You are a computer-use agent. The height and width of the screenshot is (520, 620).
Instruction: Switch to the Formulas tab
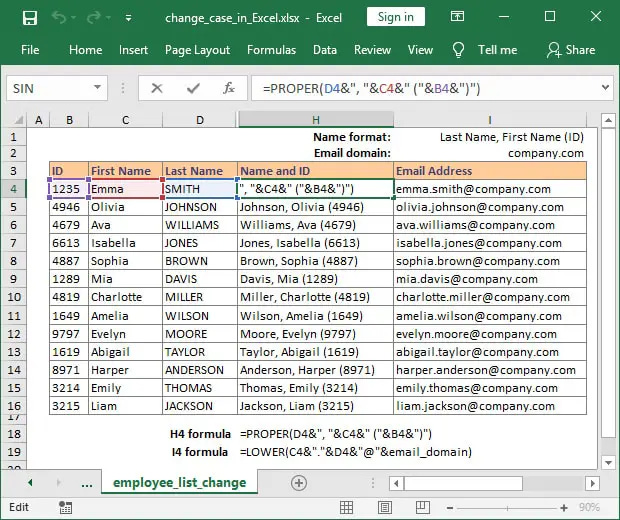271,50
